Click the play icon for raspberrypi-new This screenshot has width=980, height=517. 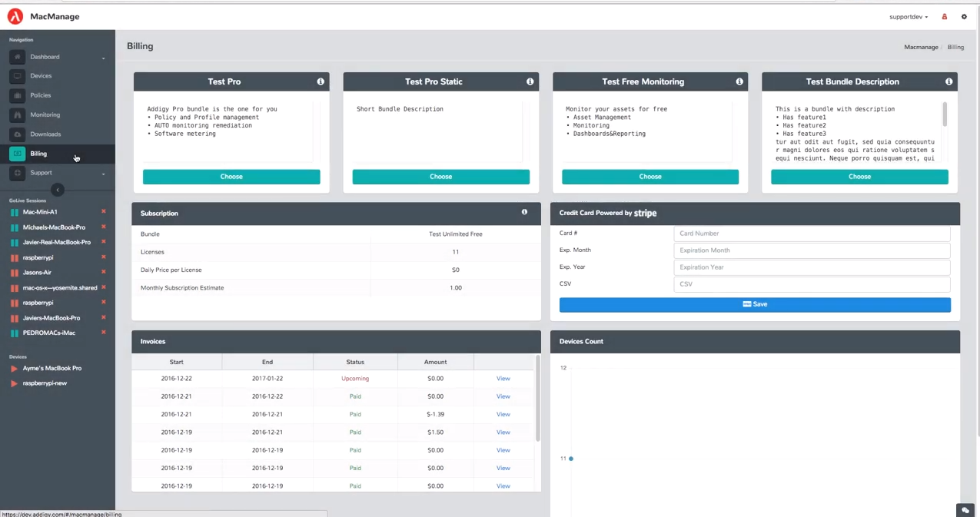coord(14,383)
